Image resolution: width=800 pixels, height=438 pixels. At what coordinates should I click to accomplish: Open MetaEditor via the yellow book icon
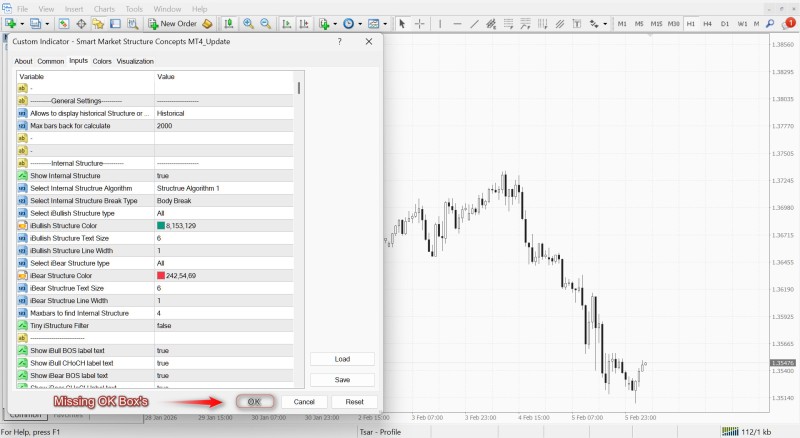coord(207,23)
